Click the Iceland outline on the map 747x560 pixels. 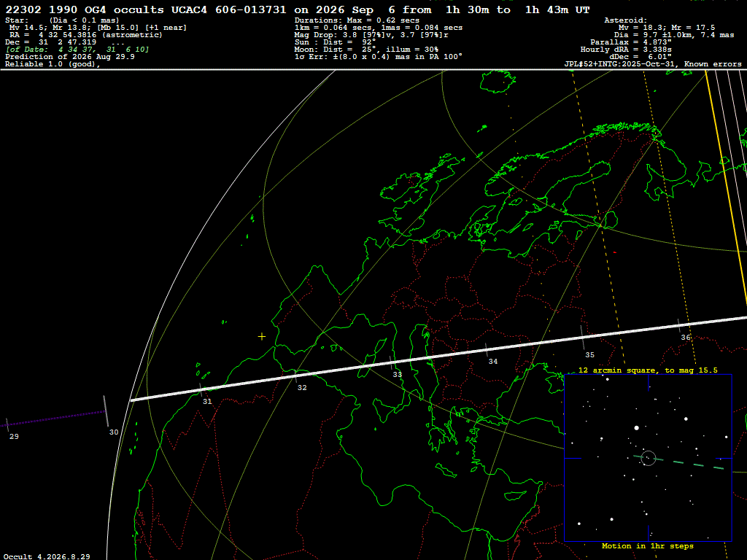click(x=498, y=82)
